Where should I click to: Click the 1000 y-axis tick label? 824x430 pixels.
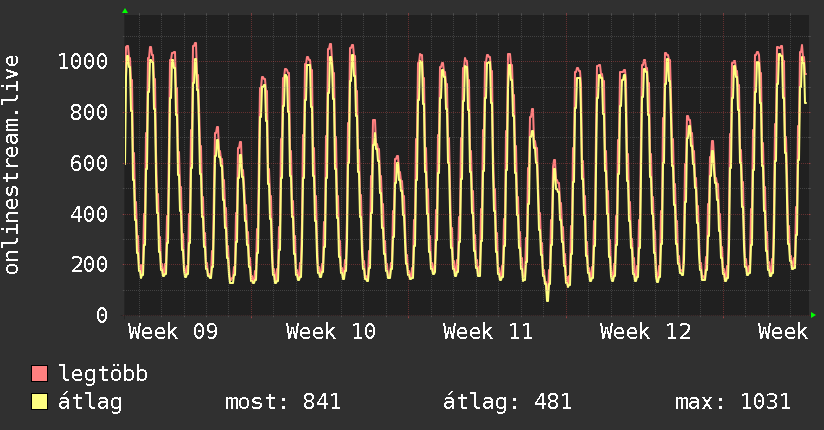pyautogui.click(x=82, y=62)
